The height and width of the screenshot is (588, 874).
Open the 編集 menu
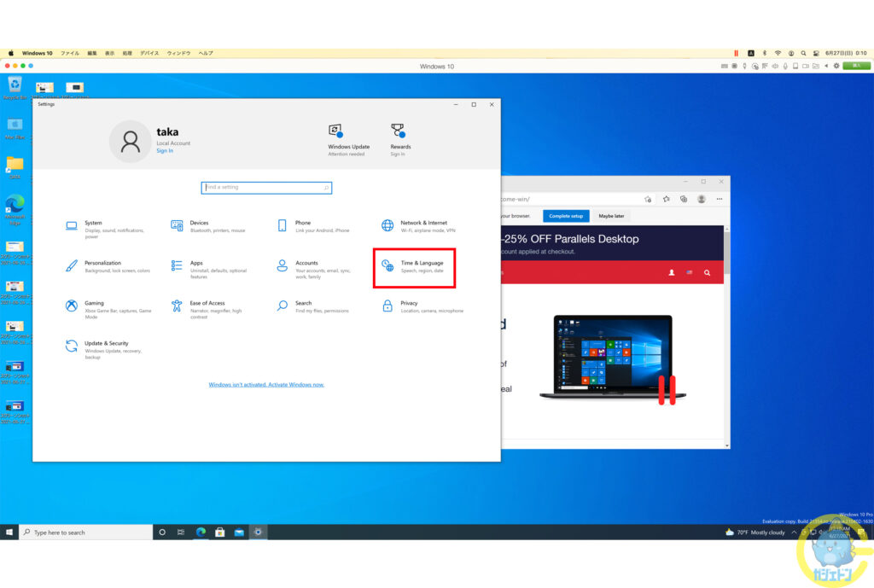(x=92, y=53)
